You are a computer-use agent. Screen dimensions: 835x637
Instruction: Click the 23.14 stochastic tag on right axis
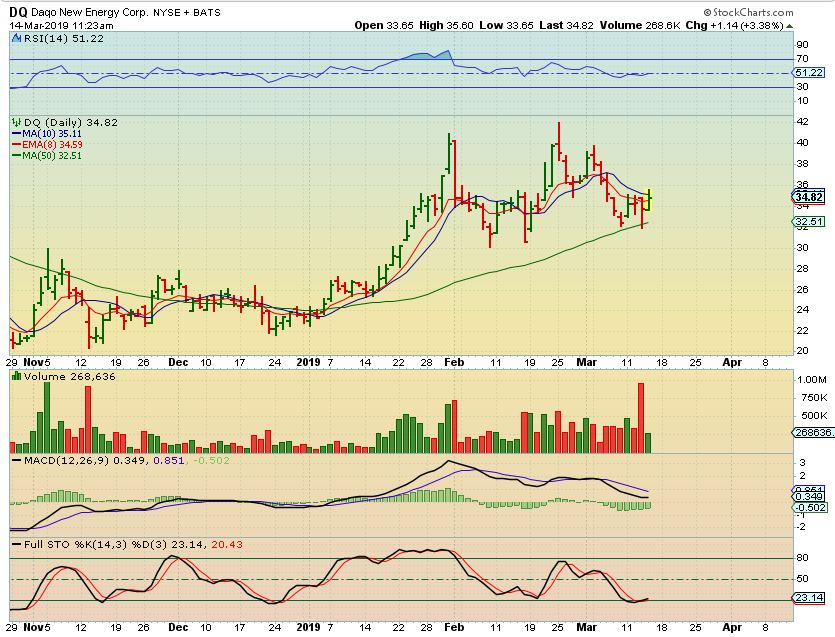[x=809, y=598]
